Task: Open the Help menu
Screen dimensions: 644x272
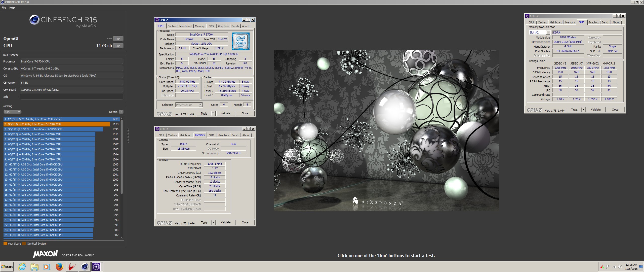Action: point(12,8)
